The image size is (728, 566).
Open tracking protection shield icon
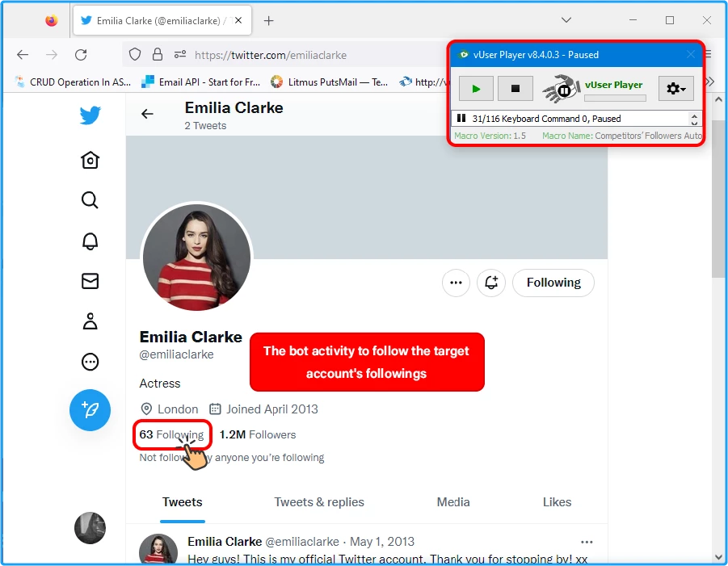point(135,55)
